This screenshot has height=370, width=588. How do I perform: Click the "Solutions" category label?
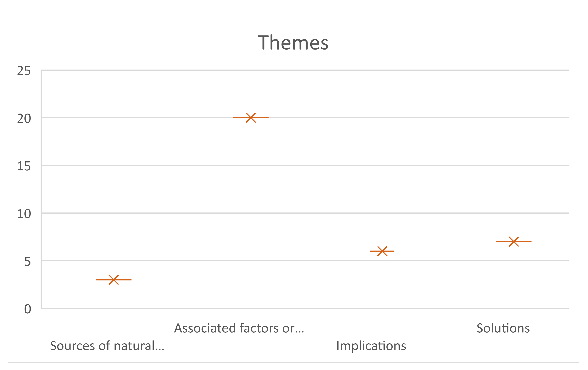click(503, 328)
